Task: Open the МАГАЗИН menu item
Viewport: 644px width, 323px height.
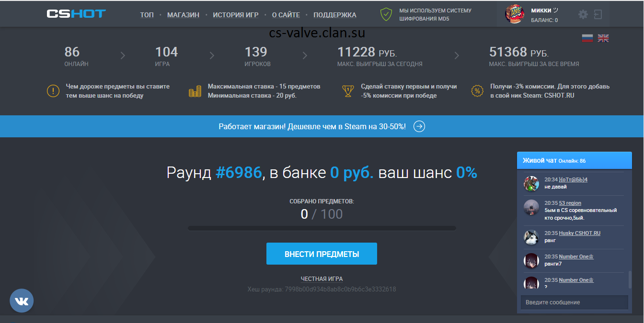Action: [183, 15]
